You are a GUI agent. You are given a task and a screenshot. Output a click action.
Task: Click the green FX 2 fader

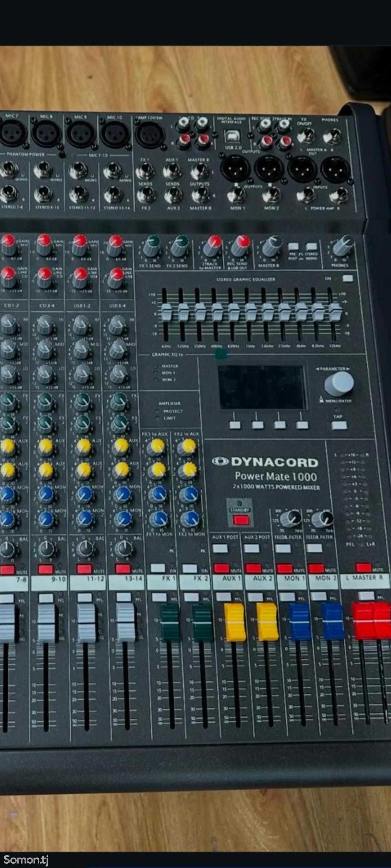tap(202, 623)
